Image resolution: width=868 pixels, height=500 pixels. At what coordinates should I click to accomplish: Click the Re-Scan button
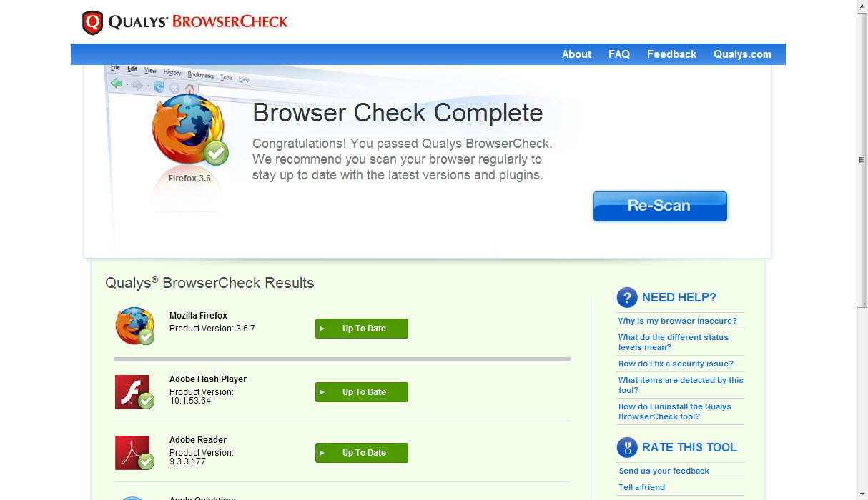tap(660, 206)
